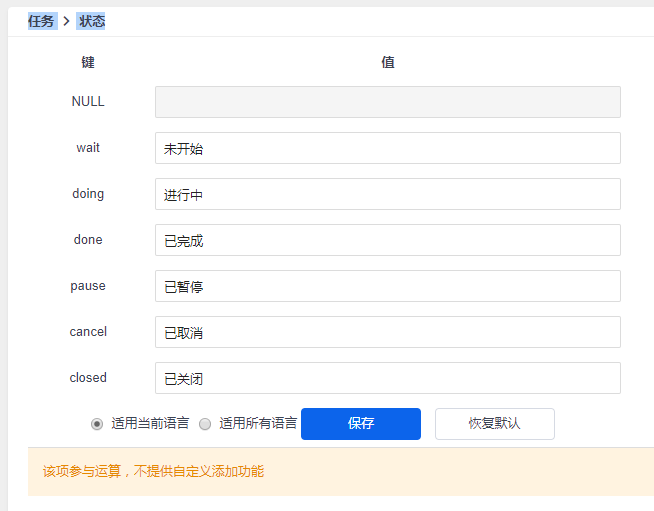Click the 值 column header

point(388,62)
